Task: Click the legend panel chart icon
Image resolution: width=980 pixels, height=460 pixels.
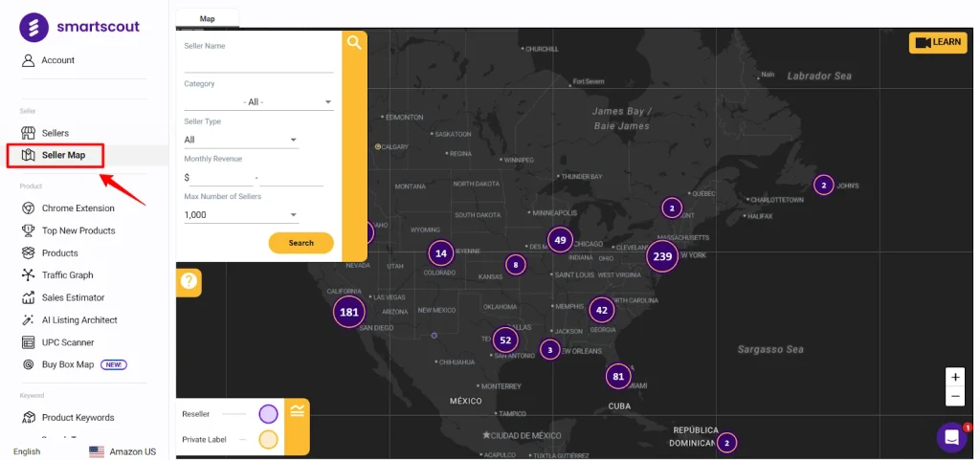Action: (297, 410)
